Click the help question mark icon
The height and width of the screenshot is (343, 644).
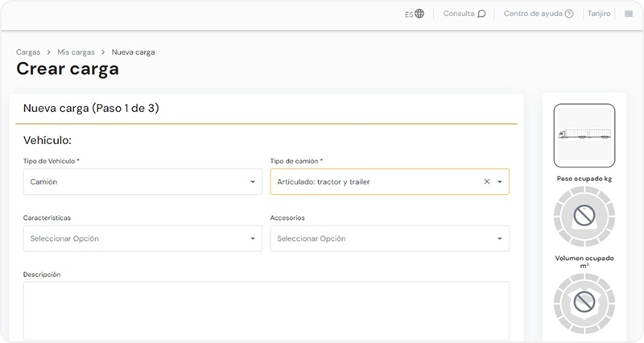click(x=569, y=14)
